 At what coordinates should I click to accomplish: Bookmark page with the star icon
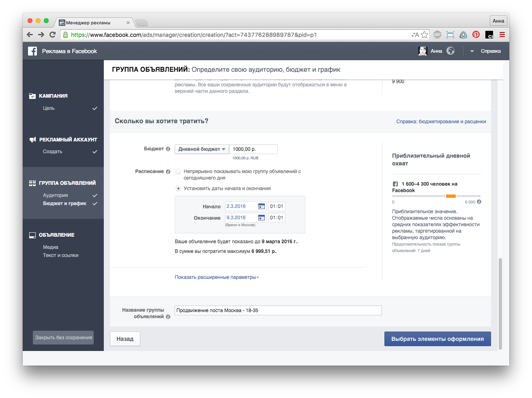pyautogui.click(x=424, y=35)
